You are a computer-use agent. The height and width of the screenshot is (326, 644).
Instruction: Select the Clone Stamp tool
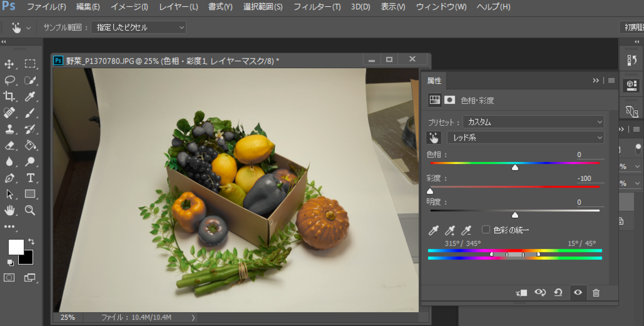(x=9, y=129)
